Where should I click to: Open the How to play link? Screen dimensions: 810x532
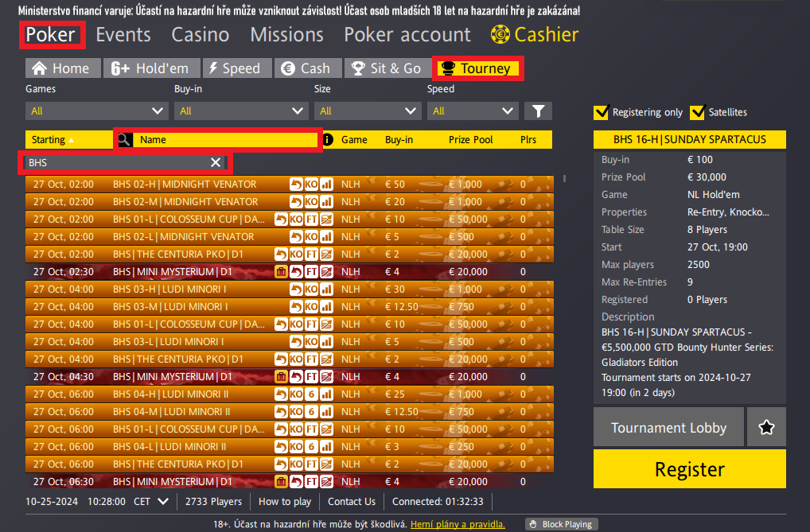(285, 502)
